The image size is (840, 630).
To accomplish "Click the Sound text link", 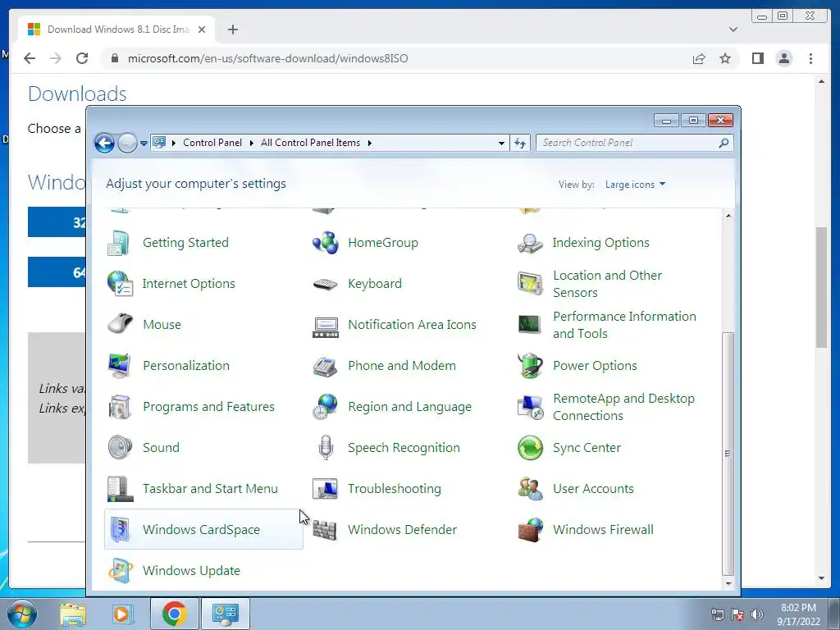I will [x=161, y=448].
